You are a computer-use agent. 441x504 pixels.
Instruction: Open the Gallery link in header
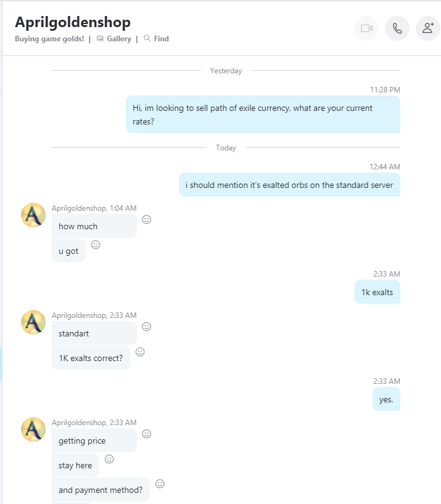pos(114,39)
